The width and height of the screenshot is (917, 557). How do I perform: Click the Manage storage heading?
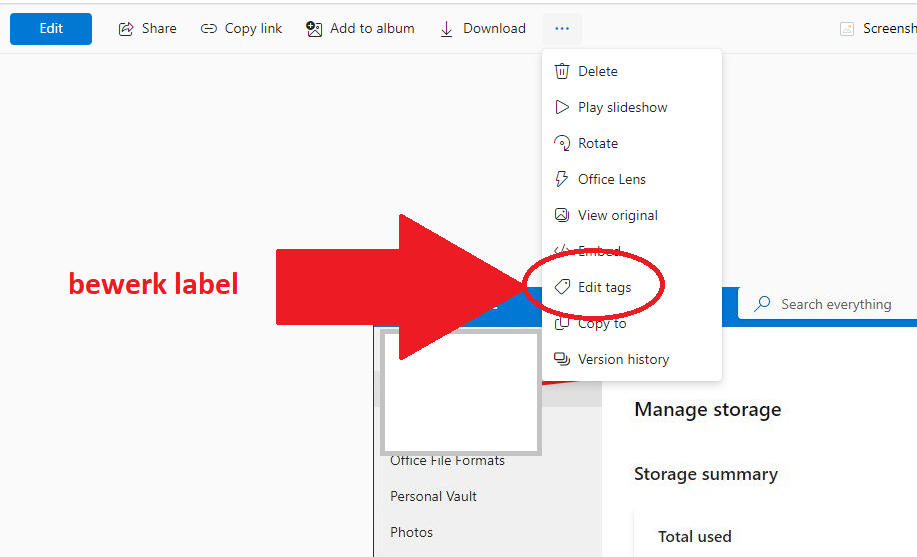[x=708, y=410]
